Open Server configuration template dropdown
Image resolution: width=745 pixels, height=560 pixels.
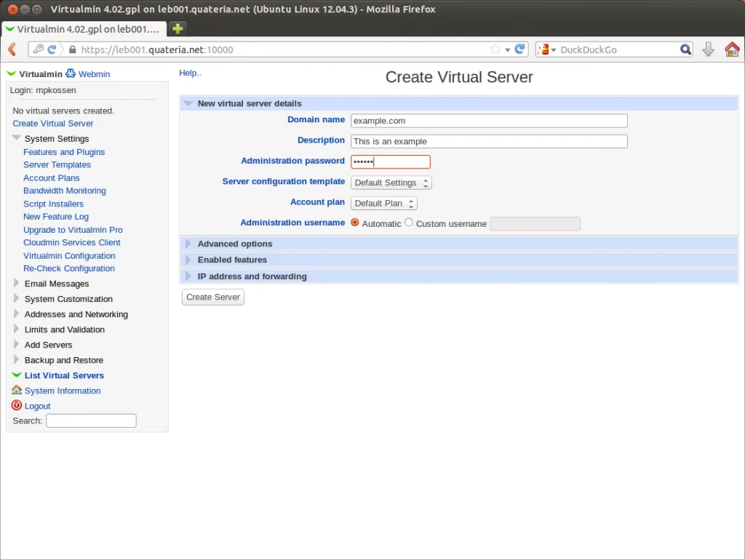pos(391,183)
